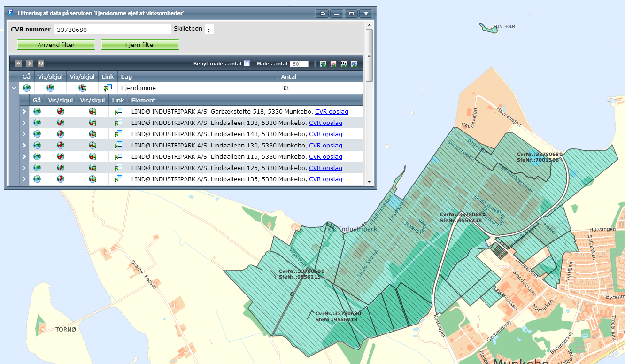Click the Gå globe for Lindøalleen 139
Viewport: 625px width, 364px height.
pyautogui.click(x=37, y=145)
